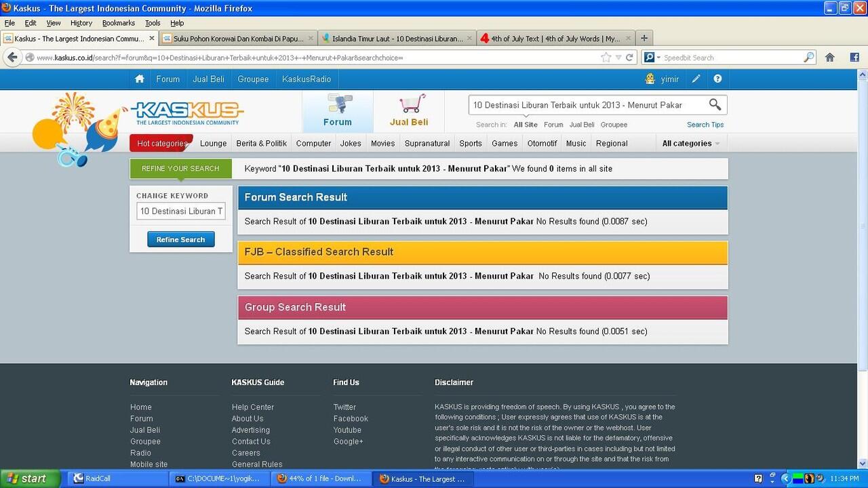Click the yimir username link

[x=670, y=79]
